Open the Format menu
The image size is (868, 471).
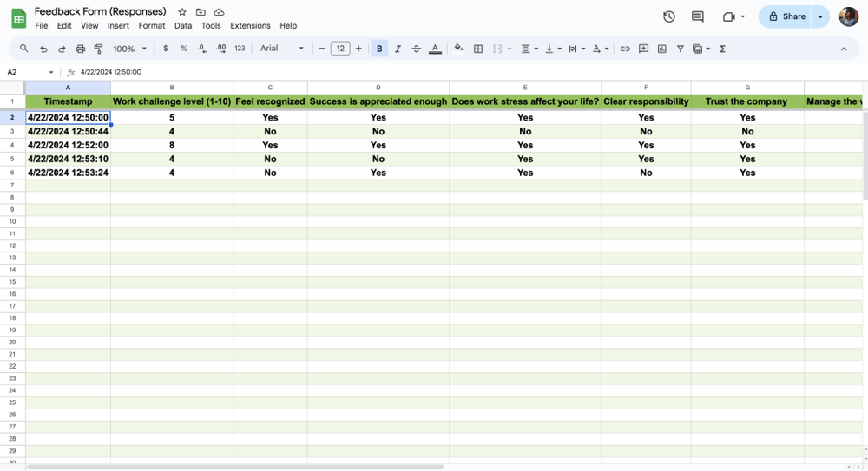[152, 26]
